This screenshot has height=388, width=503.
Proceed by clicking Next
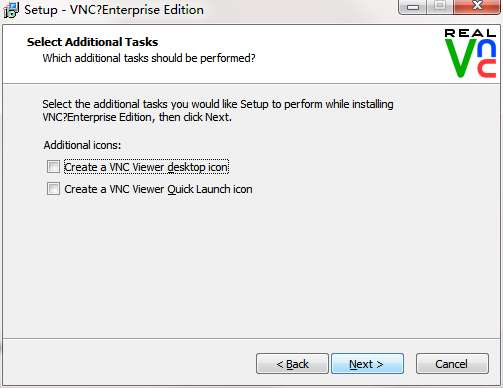pos(367,364)
